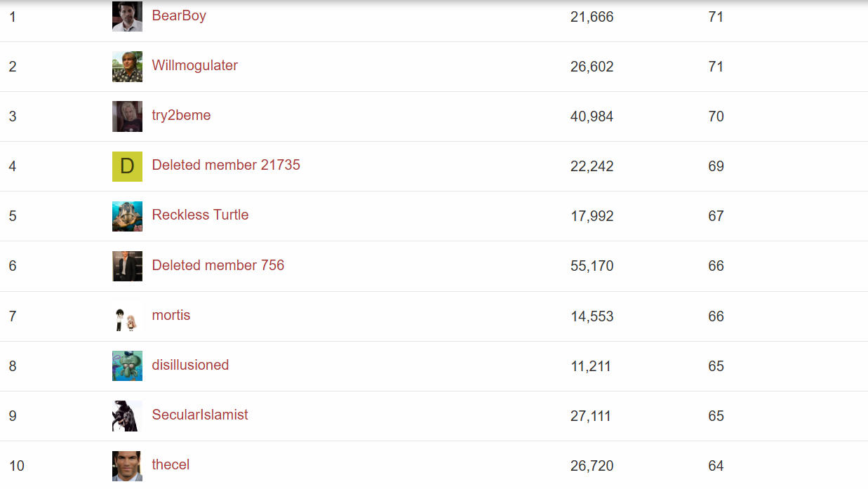This screenshot has width=868, height=489.
Task: Click SecularIslamist's avatar image
Action: click(127, 416)
